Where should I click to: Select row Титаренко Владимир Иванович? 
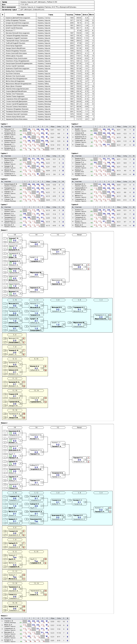(48, 109)
